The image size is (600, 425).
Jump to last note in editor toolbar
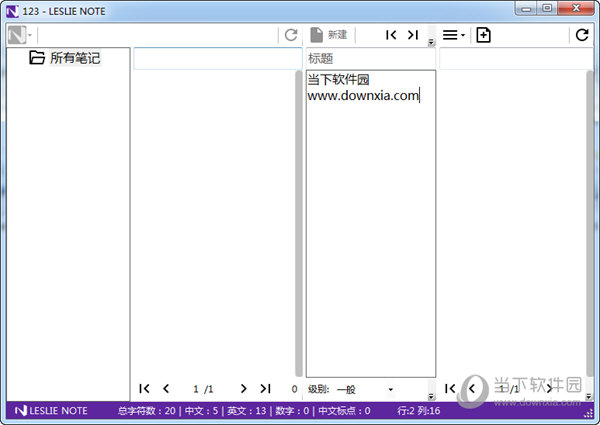(x=413, y=35)
